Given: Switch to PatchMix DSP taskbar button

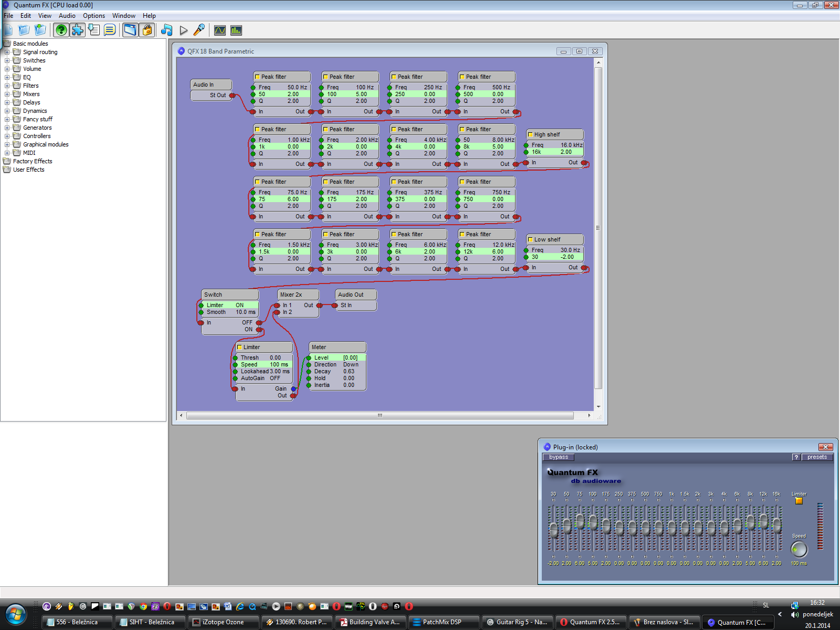Looking at the screenshot, I should tap(444, 622).
